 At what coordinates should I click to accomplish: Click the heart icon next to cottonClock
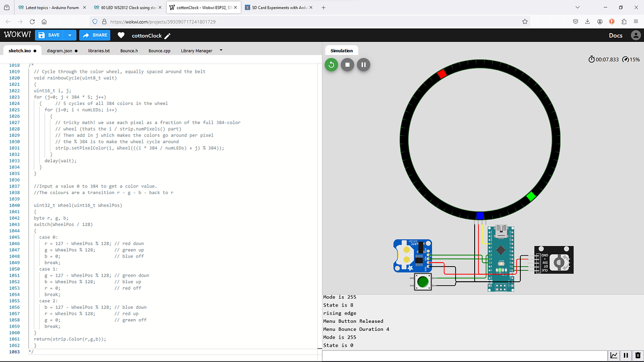click(121, 35)
